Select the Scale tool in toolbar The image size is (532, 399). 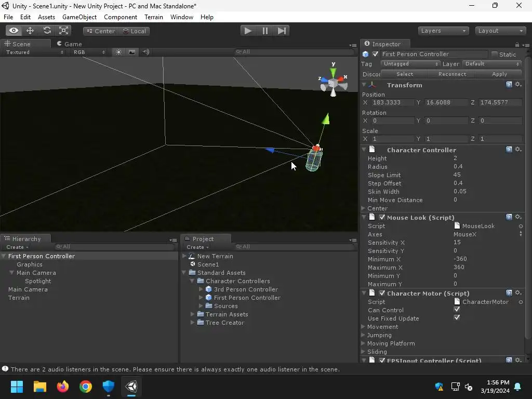point(63,31)
